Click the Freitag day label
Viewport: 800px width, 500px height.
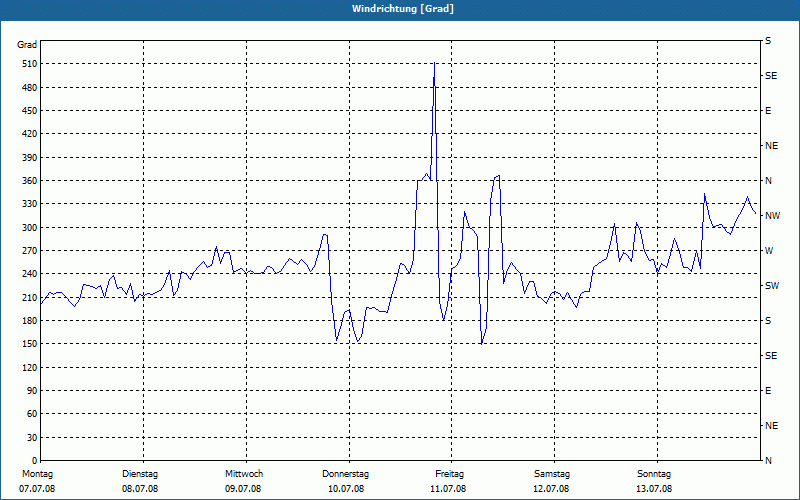(449, 474)
